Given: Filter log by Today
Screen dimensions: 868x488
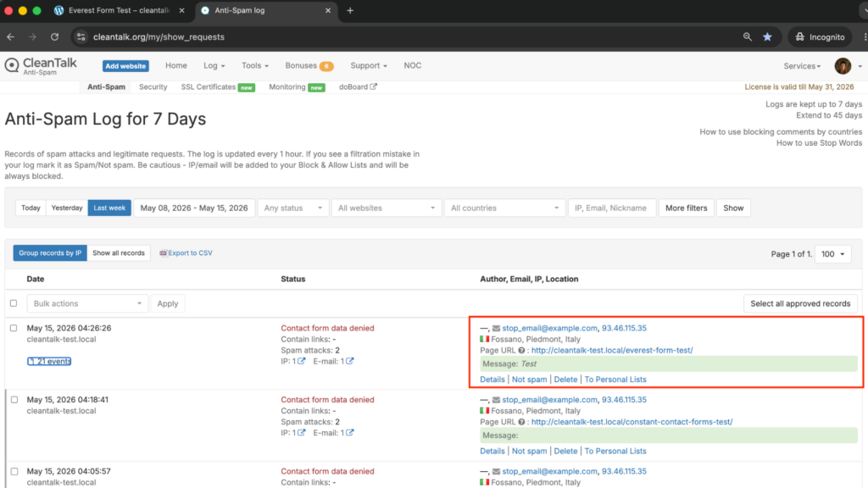Looking at the screenshot, I should [x=31, y=208].
